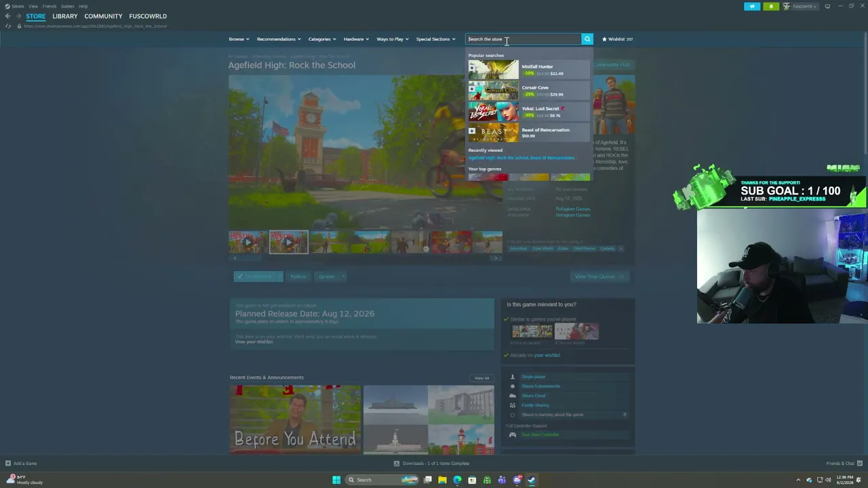Open the Games menu
This screenshot has height=488, width=868.
coord(68,6)
